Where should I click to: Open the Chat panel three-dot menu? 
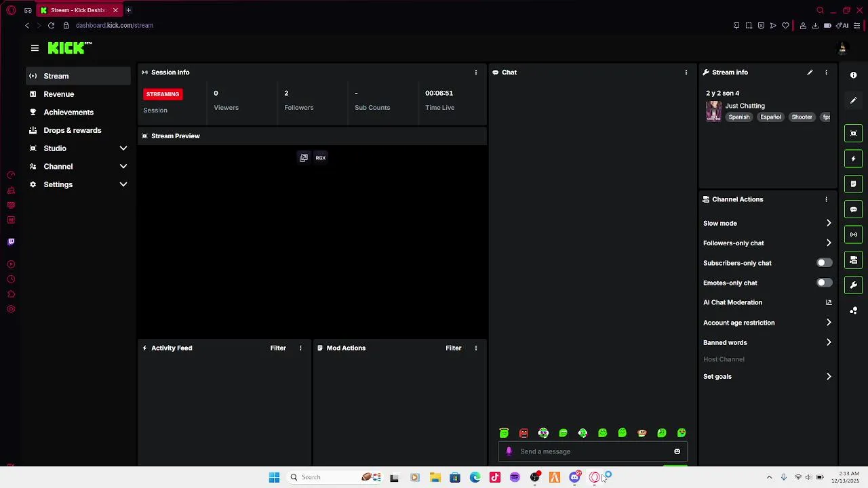[686, 73]
